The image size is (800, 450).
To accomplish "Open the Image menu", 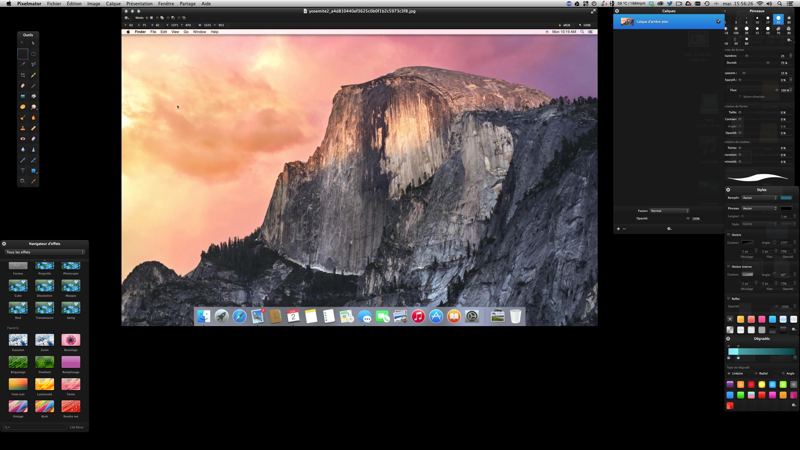I will (93, 4).
